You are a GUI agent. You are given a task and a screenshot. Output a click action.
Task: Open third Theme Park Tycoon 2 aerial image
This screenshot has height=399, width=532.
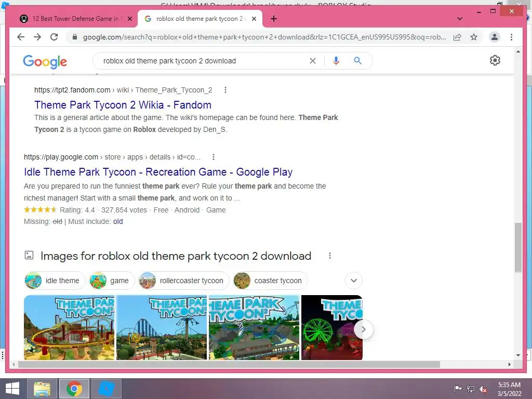tap(254, 327)
